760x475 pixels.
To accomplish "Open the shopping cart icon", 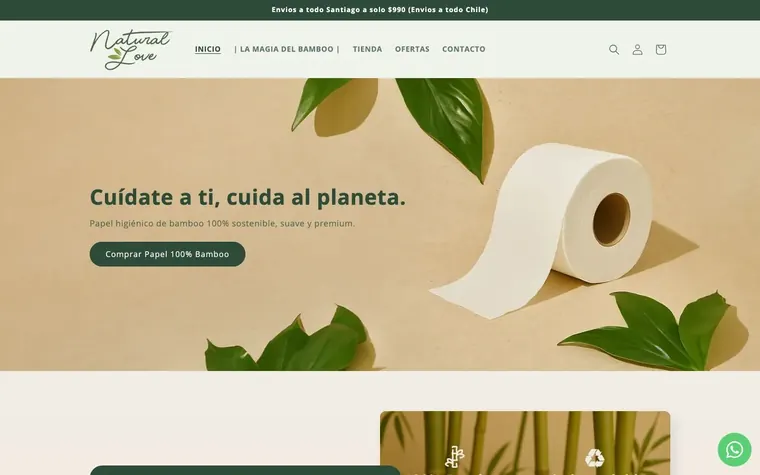I will (661, 49).
